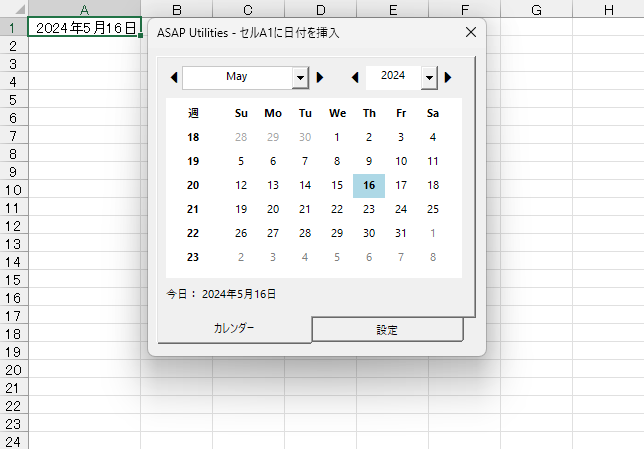The height and width of the screenshot is (449, 644).
Task: Click the Th weekday header
Action: tap(369, 113)
